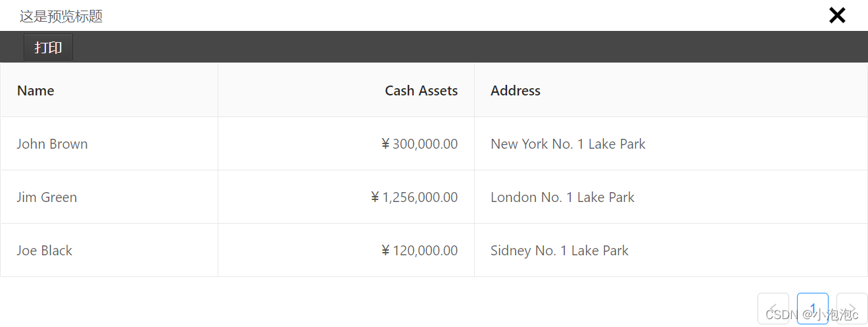Select pagination page 1
Screen dimensions: 868x327
pyautogui.click(x=813, y=309)
